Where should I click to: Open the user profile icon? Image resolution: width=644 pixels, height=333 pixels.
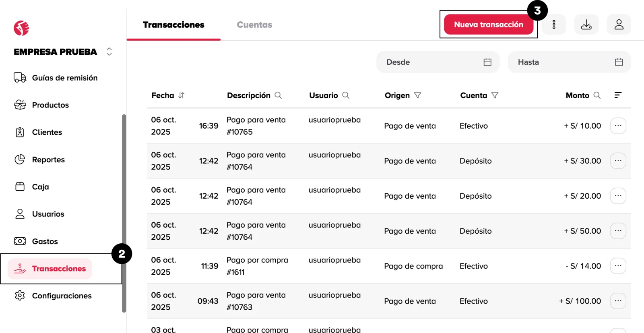click(x=619, y=25)
